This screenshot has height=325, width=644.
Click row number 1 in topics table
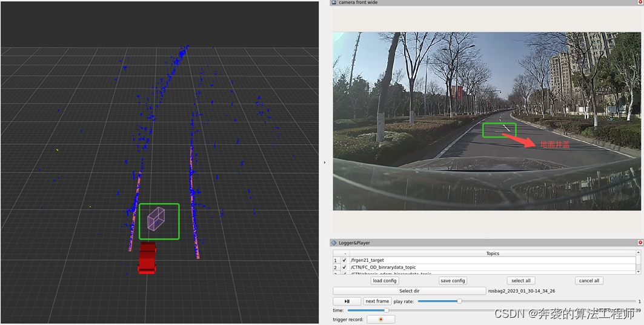pyautogui.click(x=335, y=260)
